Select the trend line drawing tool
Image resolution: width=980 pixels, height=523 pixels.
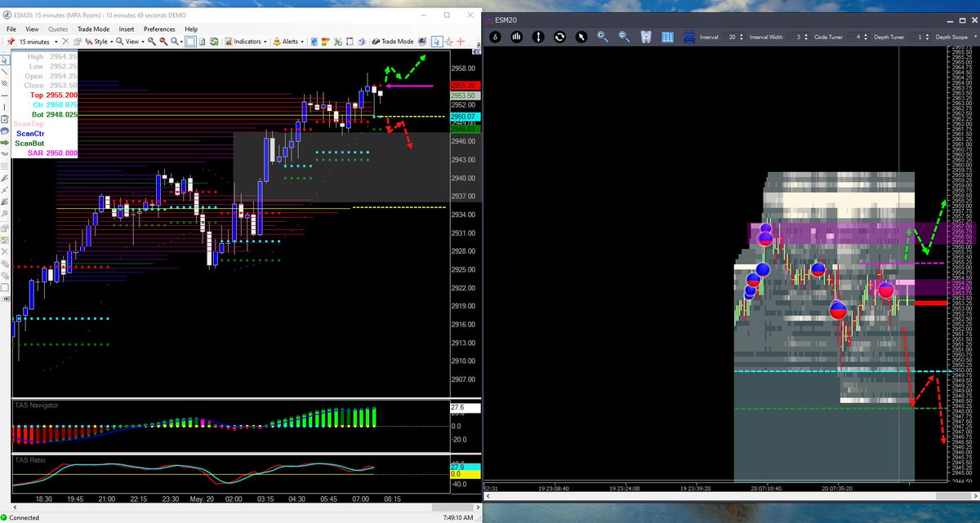(x=5, y=72)
